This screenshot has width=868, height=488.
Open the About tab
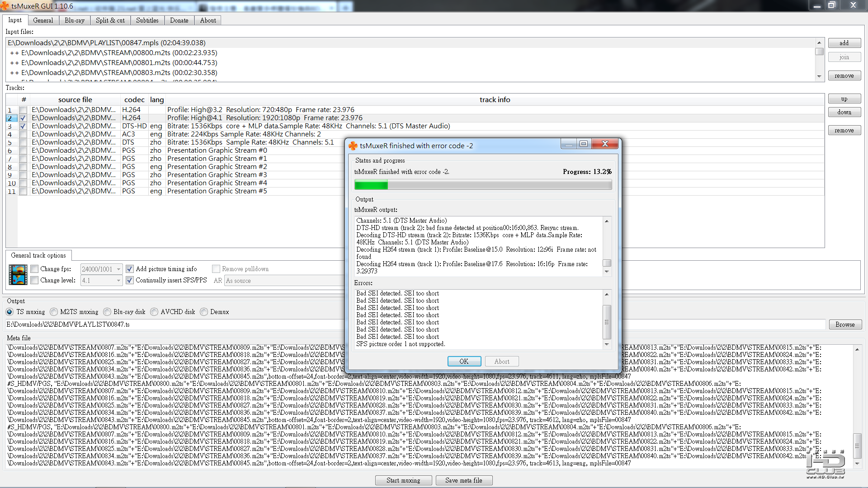[208, 20]
